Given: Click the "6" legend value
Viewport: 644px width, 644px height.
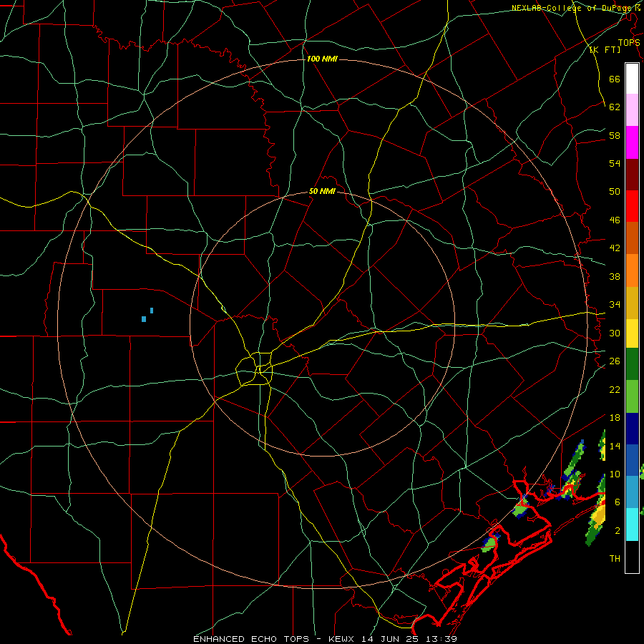Looking at the screenshot, I should 618,502.
